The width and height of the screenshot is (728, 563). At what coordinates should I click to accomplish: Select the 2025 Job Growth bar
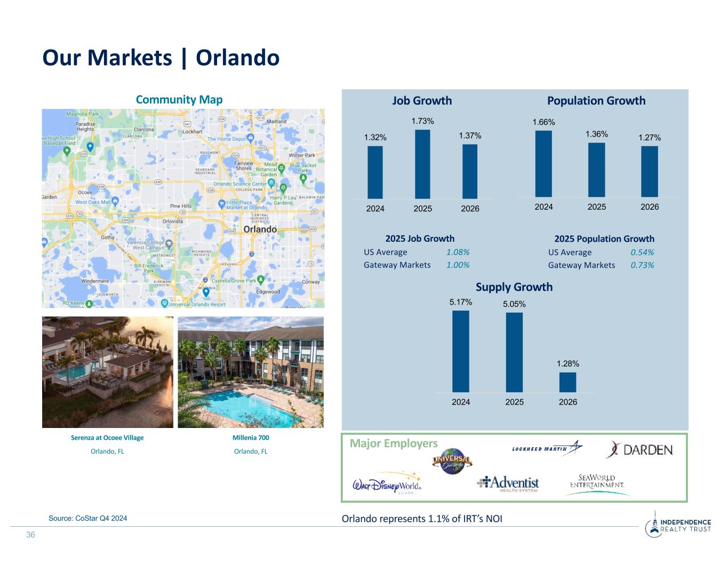pos(422,164)
